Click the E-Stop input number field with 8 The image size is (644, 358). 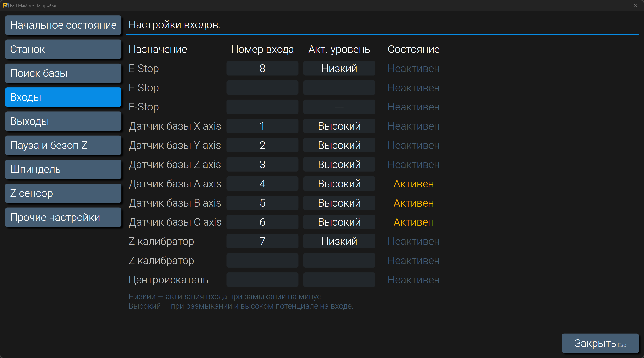tap(262, 69)
